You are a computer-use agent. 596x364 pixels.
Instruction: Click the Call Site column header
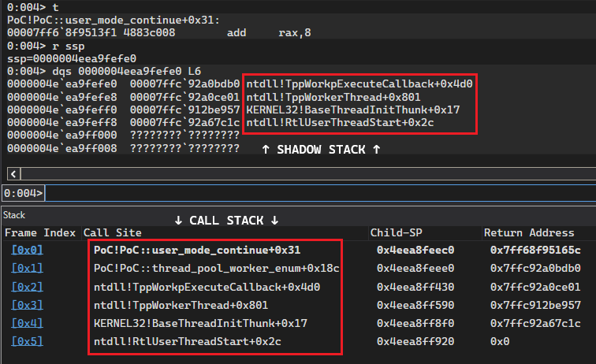point(113,233)
